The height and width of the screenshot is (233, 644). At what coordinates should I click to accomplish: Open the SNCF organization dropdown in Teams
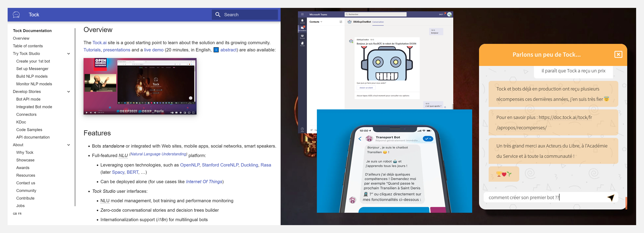[442, 14]
